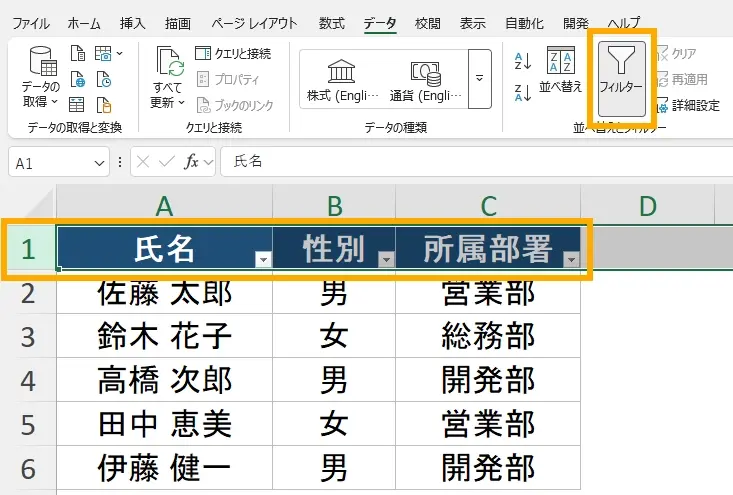Click the From Table/Range icon
Image resolution: width=733 pixels, height=495 pixels.
click(77, 105)
